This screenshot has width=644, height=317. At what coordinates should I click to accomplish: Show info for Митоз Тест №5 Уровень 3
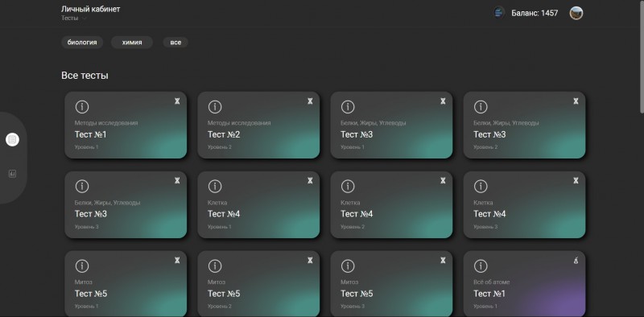(348, 266)
